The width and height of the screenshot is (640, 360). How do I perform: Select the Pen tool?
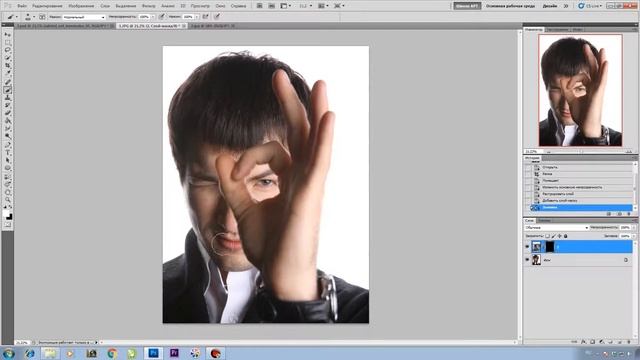point(7,145)
